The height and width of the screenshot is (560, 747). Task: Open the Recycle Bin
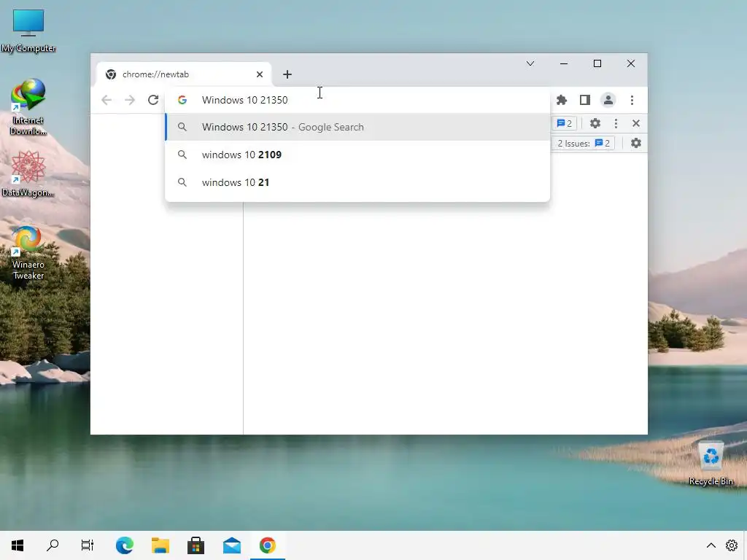point(711,463)
